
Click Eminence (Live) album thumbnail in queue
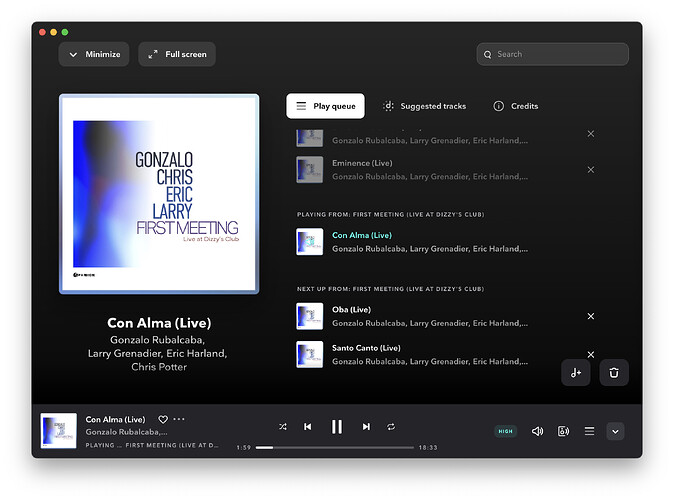point(309,170)
